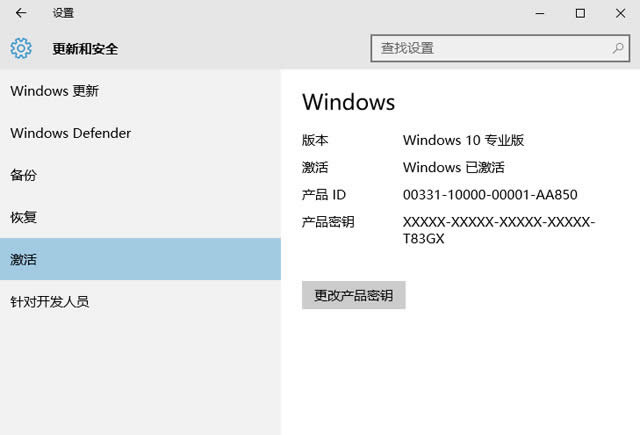Click the back arrow in title bar
The height and width of the screenshot is (435, 640).
tap(21, 13)
